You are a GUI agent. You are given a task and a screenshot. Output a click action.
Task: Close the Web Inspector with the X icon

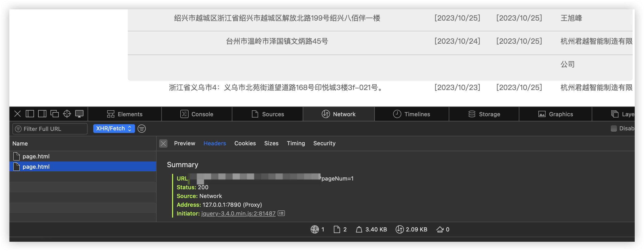17,114
